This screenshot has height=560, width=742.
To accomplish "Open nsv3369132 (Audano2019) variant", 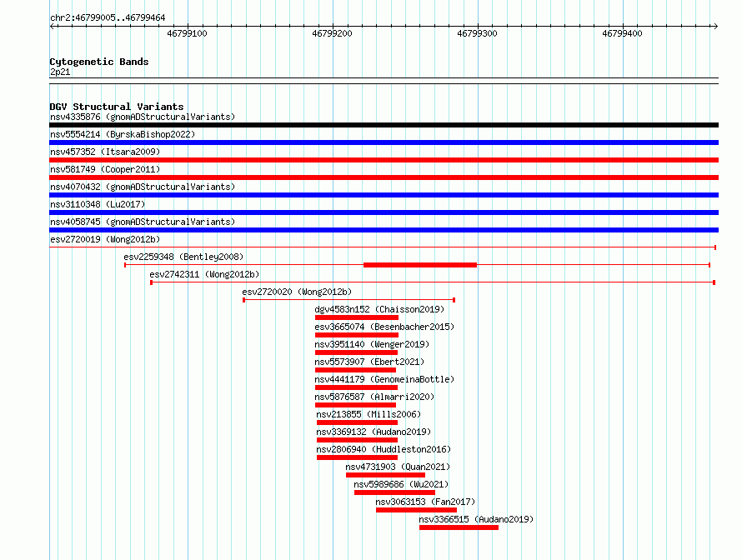I will coord(374,432).
